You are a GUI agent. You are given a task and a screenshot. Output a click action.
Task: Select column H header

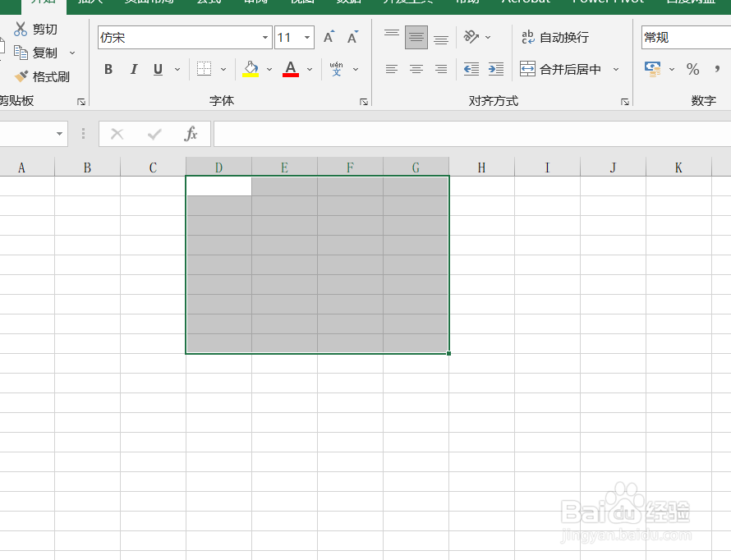point(481,168)
